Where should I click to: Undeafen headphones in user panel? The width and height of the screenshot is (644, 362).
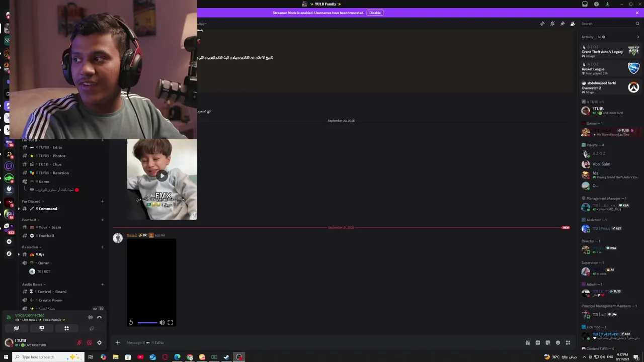[x=89, y=343]
